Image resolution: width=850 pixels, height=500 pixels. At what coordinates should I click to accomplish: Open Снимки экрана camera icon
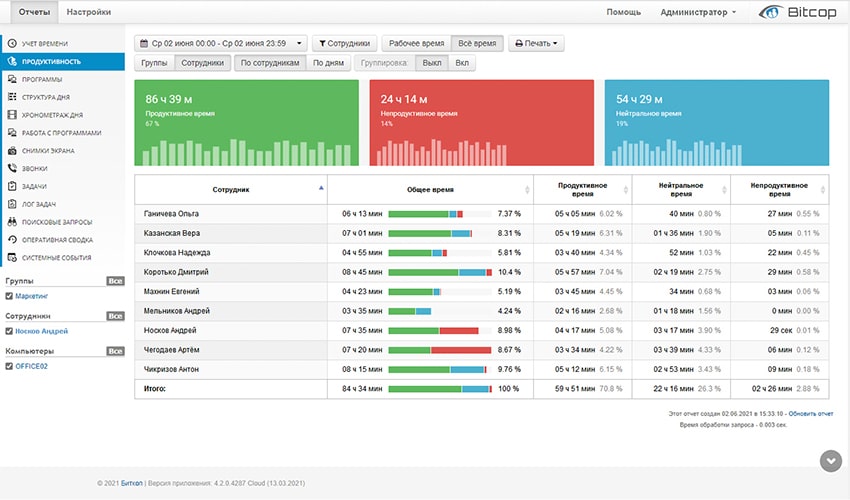pyautogui.click(x=11, y=151)
